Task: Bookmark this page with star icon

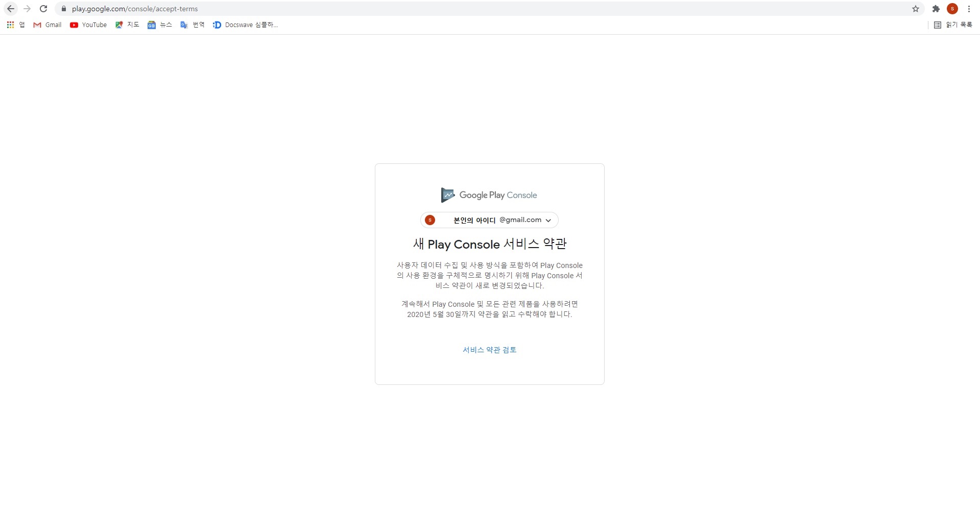Action: [x=916, y=9]
